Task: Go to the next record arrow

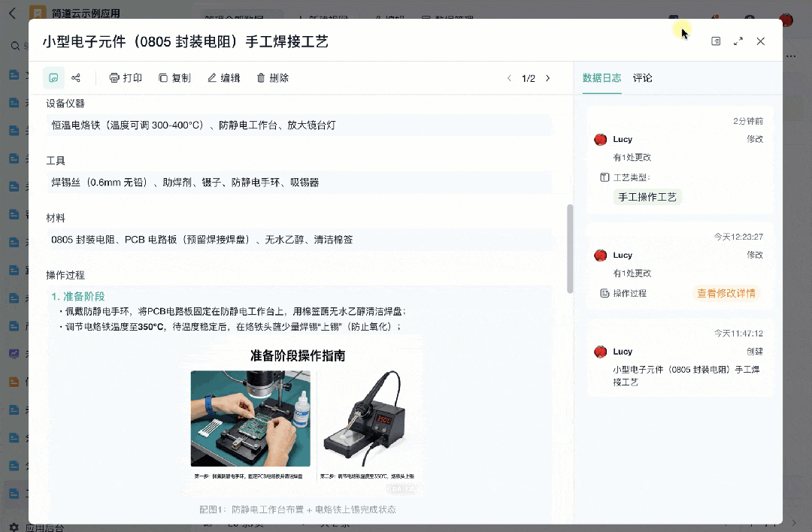Action: coord(548,78)
